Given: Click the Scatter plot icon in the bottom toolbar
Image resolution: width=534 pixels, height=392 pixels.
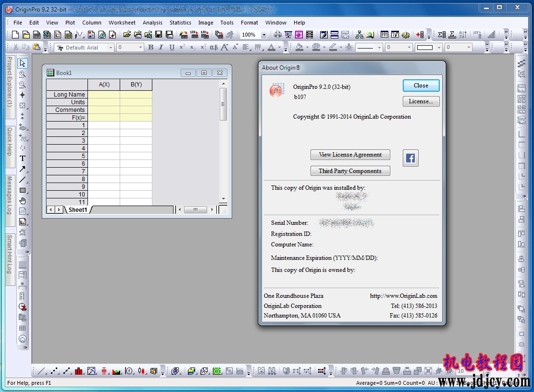Looking at the screenshot, I should click(54, 371).
